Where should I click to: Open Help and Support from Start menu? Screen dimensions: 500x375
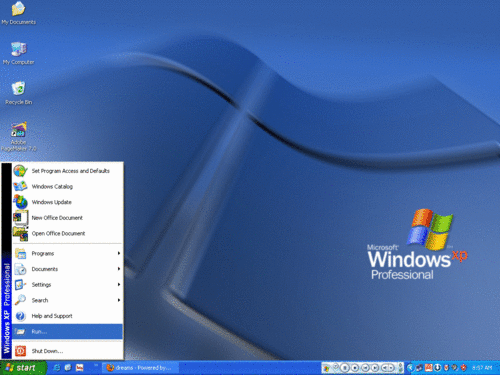(68, 316)
